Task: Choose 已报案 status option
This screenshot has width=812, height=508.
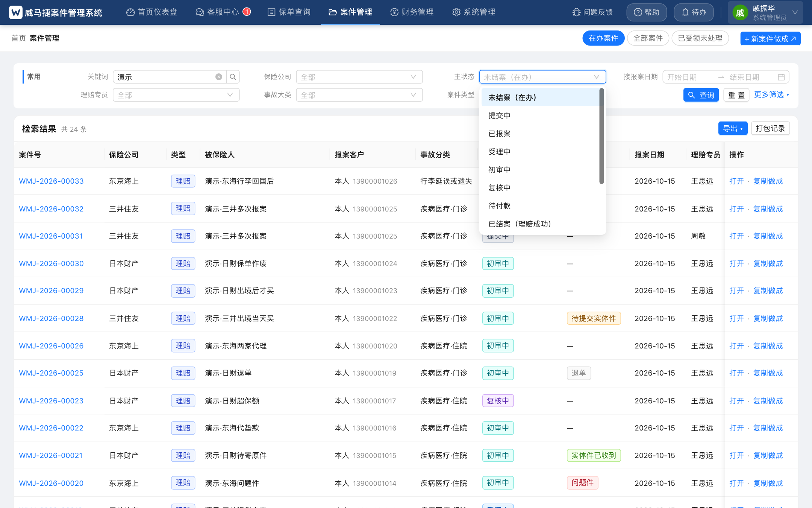Action: click(540, 134)
